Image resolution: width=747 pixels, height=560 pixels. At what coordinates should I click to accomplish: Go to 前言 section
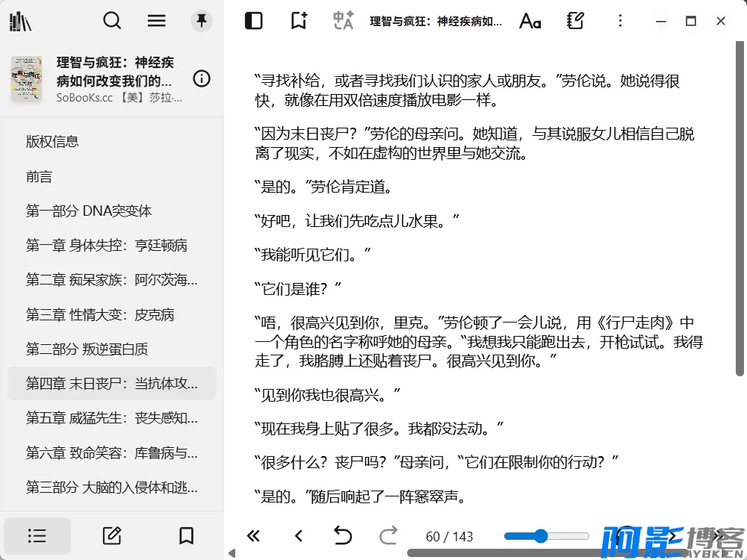pyautogui.click(x=40, y=177)
